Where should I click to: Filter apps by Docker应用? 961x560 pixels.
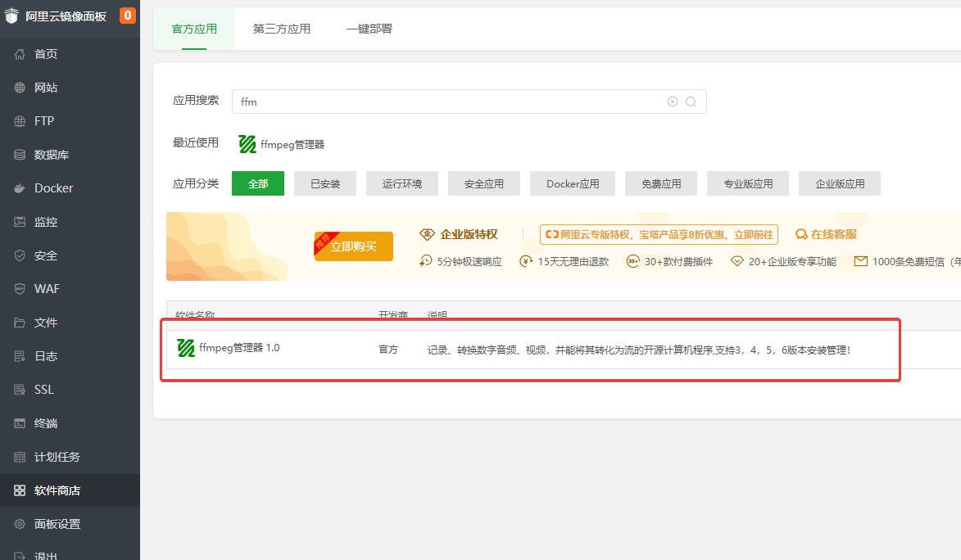573,184
